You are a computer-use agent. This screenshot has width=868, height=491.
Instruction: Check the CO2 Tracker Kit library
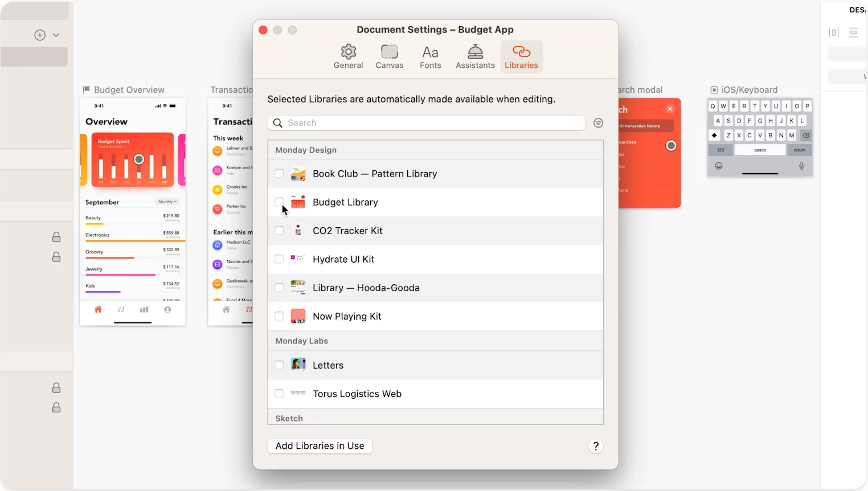279,231
